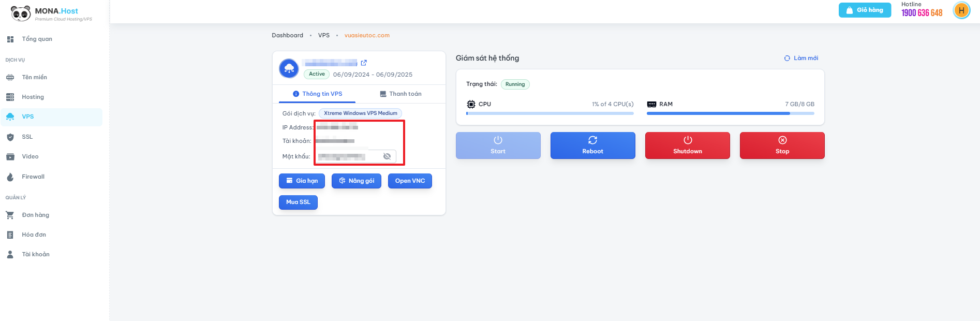980x321 pixels.
Task: Click the CPU usage progress bar
Action: [x=550, y=113]
